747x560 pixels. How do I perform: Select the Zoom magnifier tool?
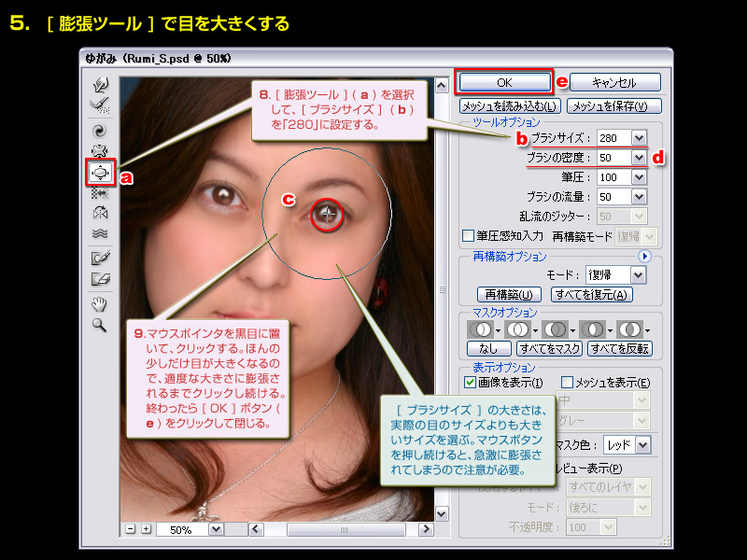pos(100,325)
